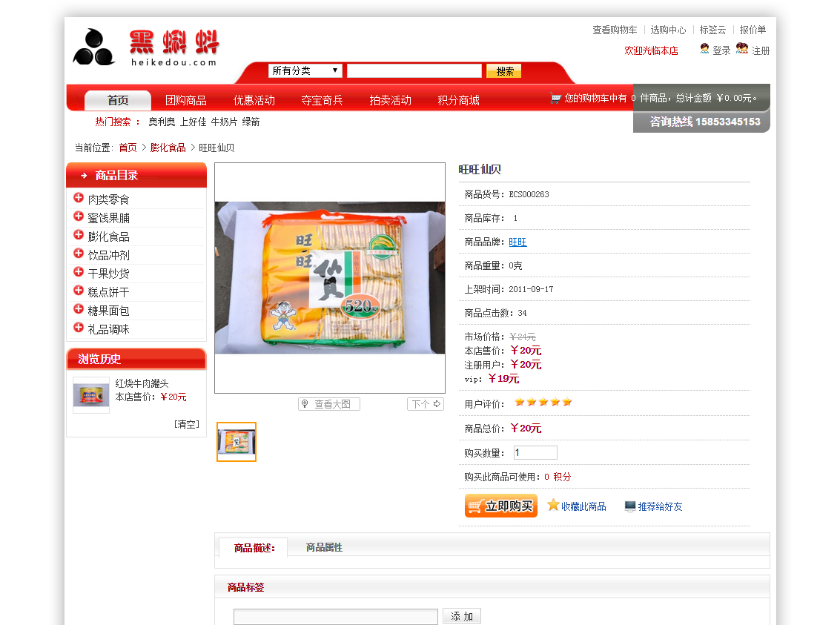This screenshot has width=840, height=625.
Task: Click the main 旺旺仙贝 product image
Action: click(x=330, y=277)
